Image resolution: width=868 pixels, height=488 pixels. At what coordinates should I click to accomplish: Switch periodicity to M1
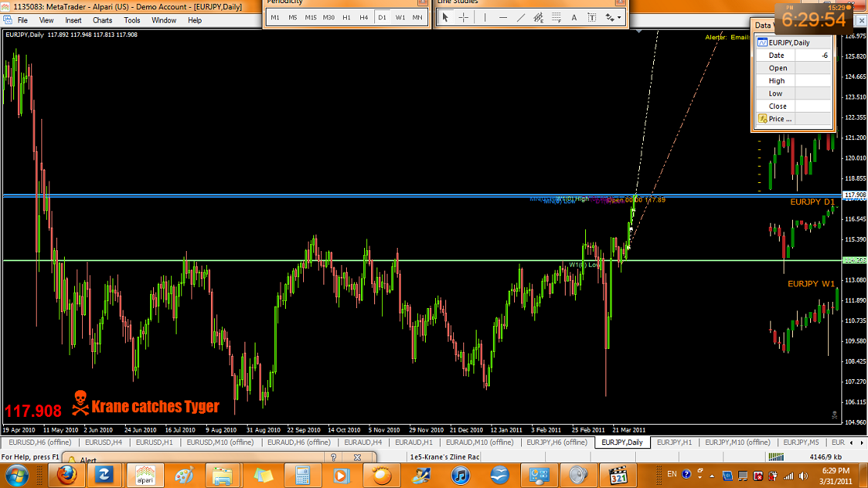tap(275, 18)
